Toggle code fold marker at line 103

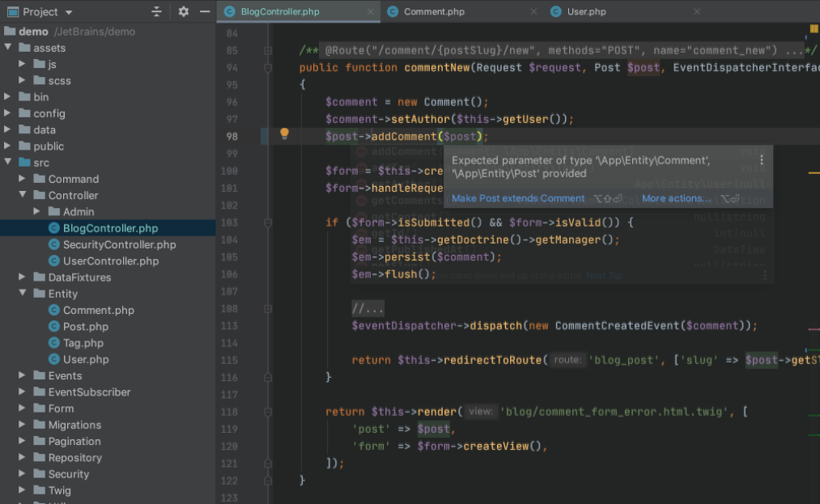268,222
